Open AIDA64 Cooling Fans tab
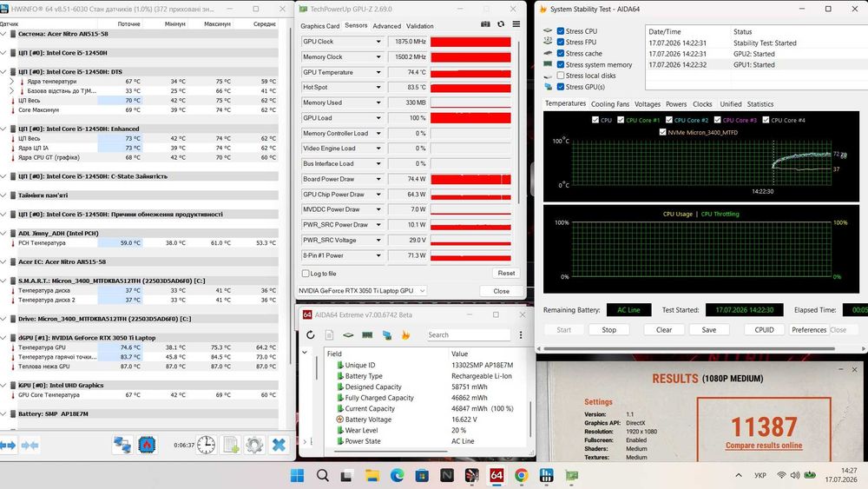 click(610, 104)
